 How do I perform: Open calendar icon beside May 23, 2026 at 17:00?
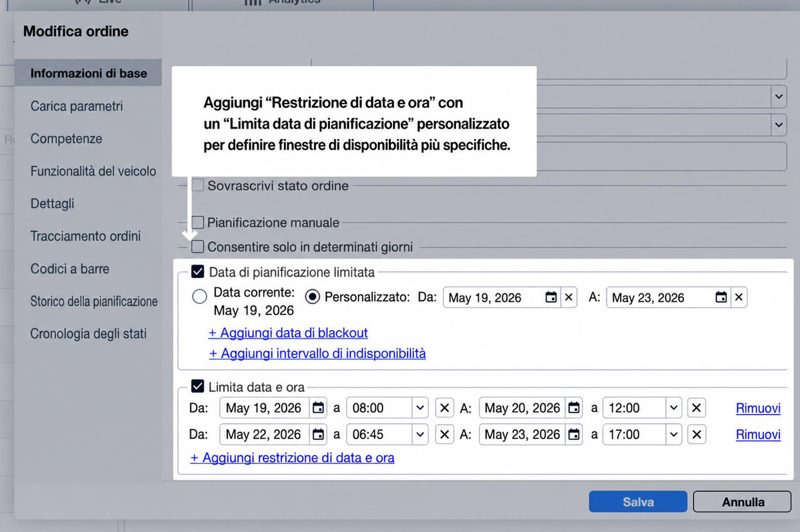[574, 434]
